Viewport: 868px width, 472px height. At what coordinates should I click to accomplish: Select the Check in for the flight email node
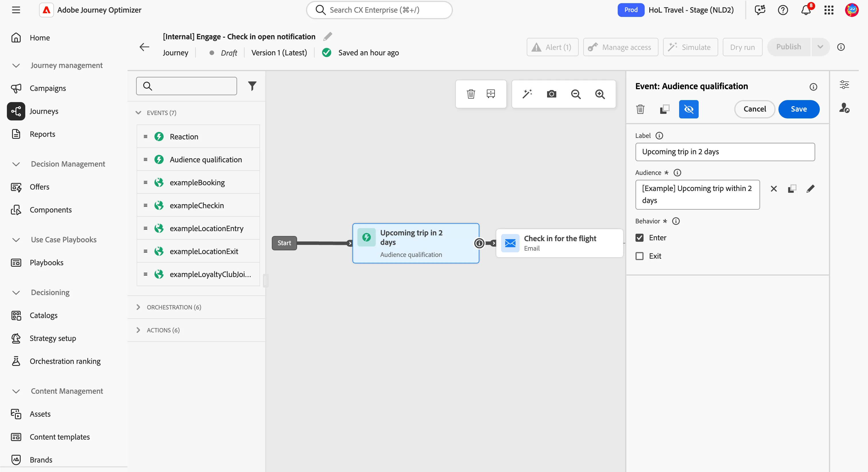(559, 243)
